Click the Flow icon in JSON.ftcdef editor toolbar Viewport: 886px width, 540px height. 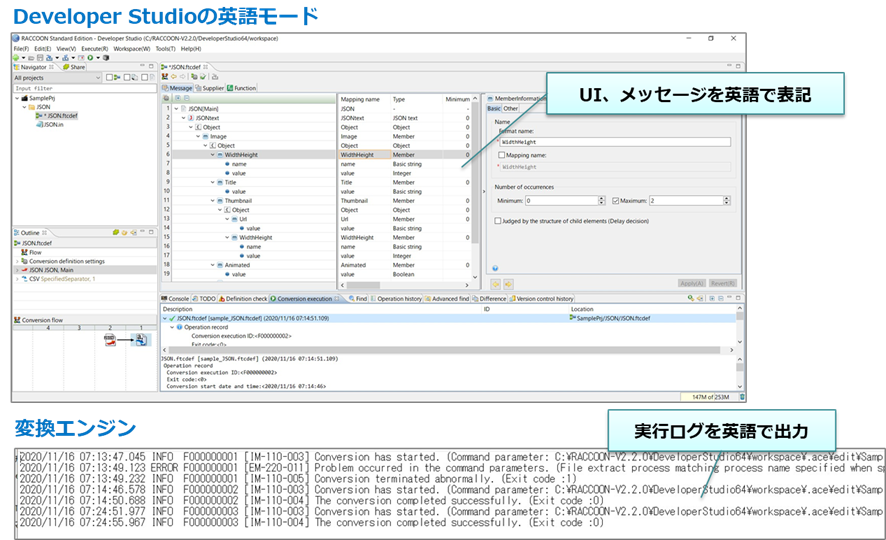click(x=165, y=76)
